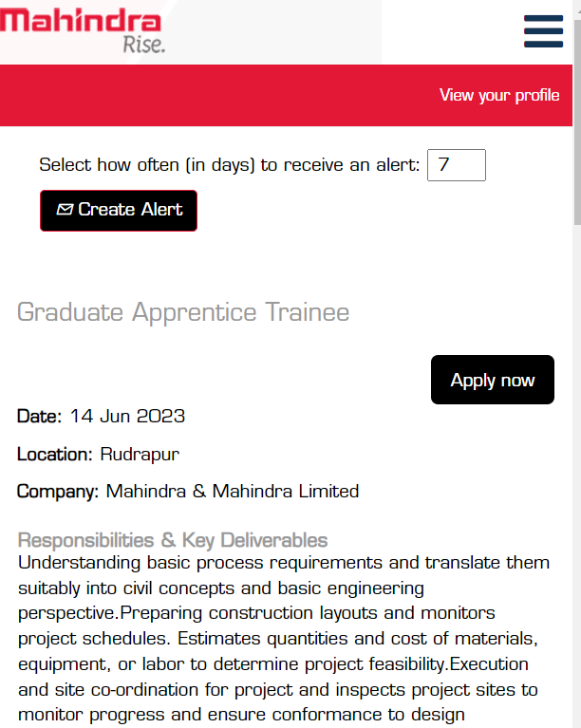
Task: Open the hamburger navigation menu
Action: 543,31
